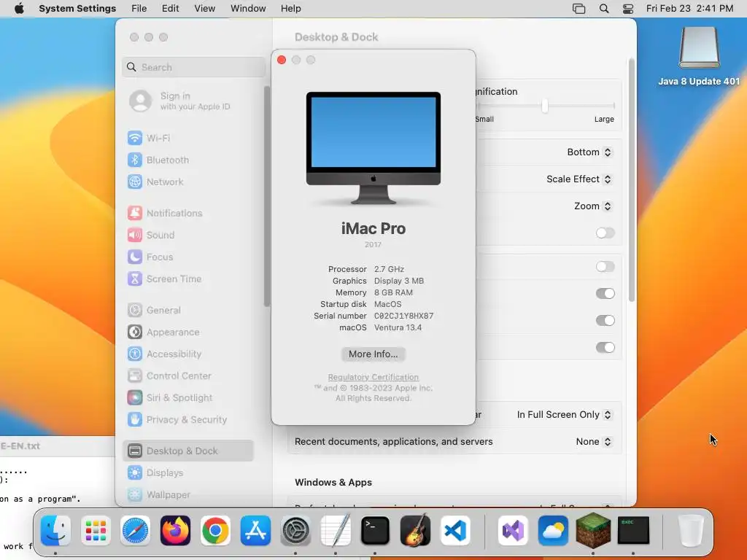The width and height of the screenshot is (747, 560).
Task: Open the View menu
Action: tap(205, 9)
